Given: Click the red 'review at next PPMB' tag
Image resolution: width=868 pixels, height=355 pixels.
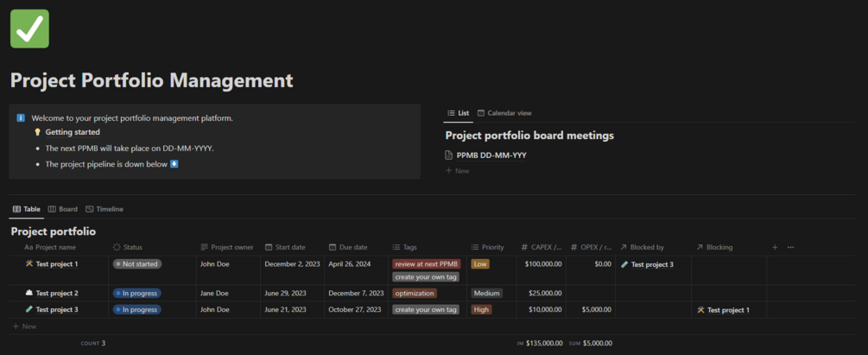Looking at the screenshot, I should (x=426, y=264).
